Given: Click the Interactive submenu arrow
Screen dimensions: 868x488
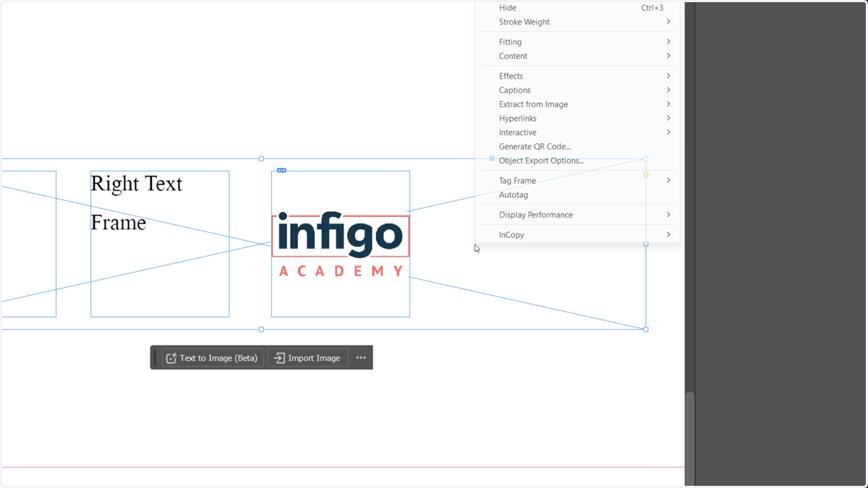Looking at the screenshot, I should click(x=668, y=132).
